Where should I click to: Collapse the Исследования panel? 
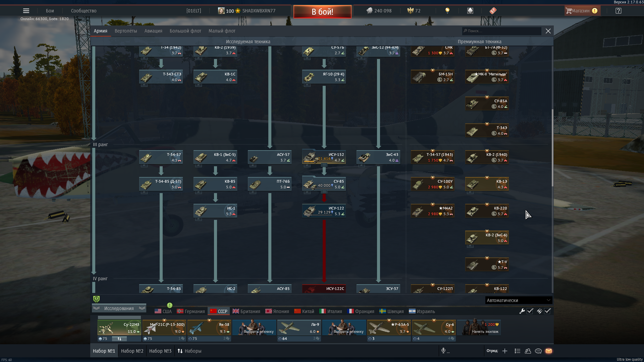119,308
